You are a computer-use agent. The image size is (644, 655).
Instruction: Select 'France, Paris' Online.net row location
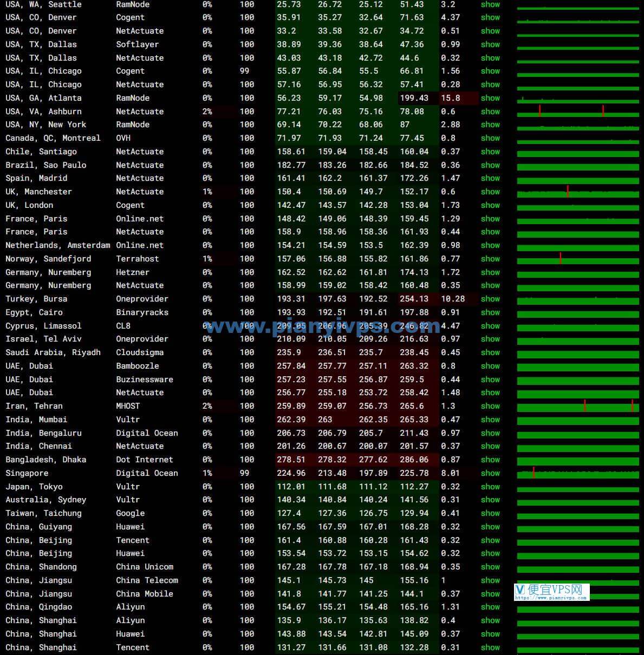pyautogui.click(x=36, y=219)
